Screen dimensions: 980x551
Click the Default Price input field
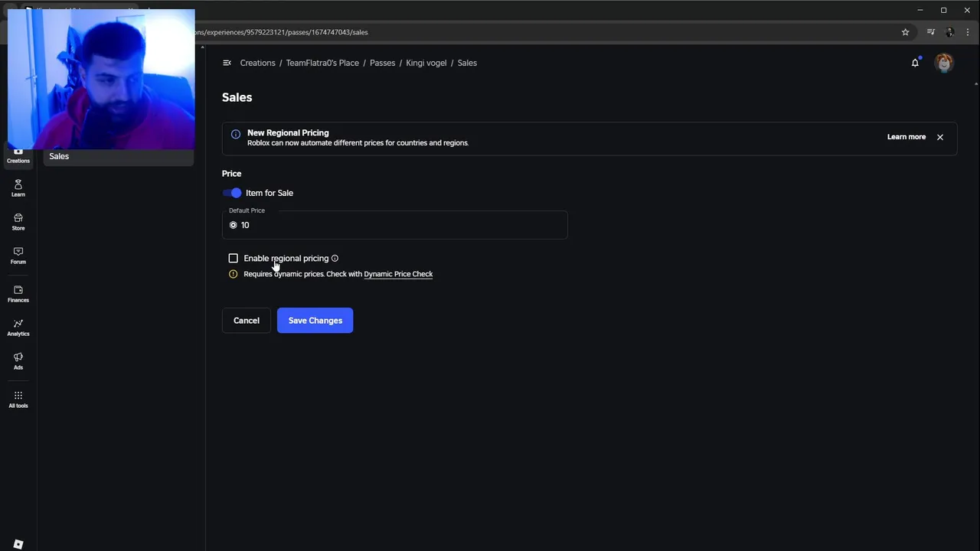click(x=398, y=225)
